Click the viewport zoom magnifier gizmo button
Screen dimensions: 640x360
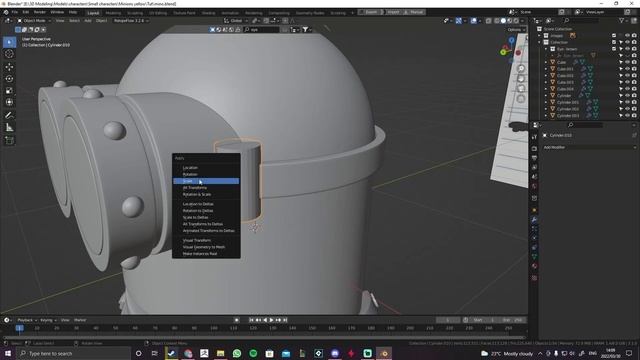521,68
